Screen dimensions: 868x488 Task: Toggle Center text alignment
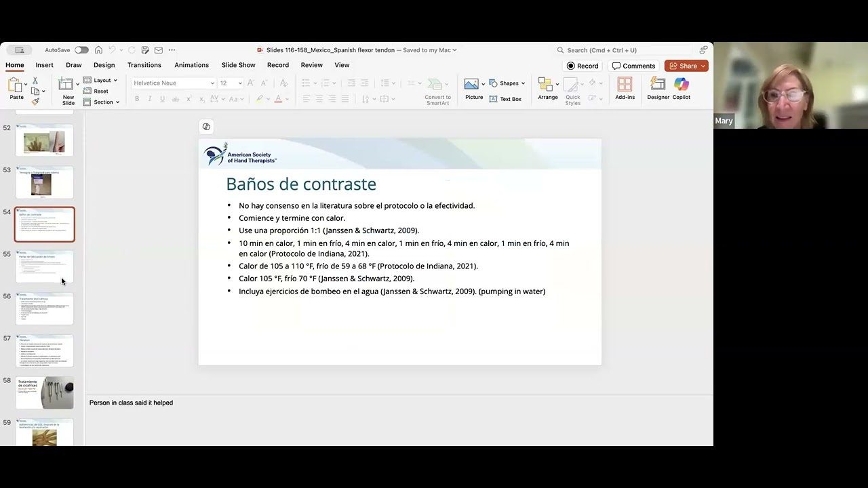pos(319,99)
